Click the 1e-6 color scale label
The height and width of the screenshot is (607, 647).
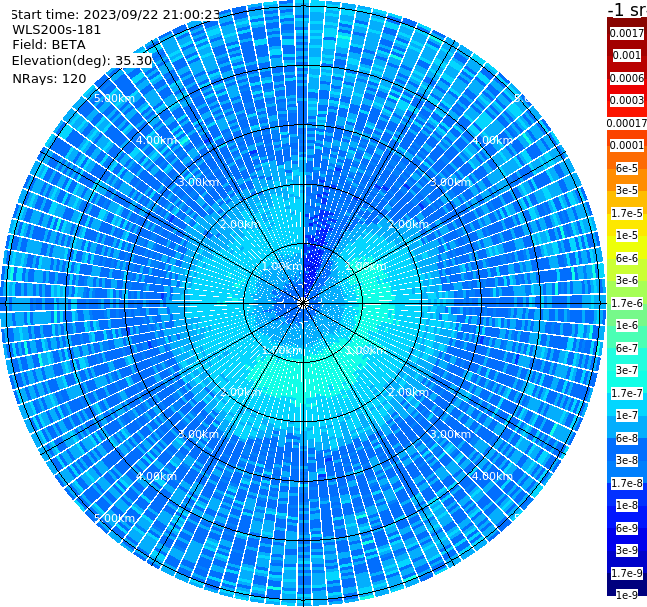pyautogui.click(x=627, y=325)
